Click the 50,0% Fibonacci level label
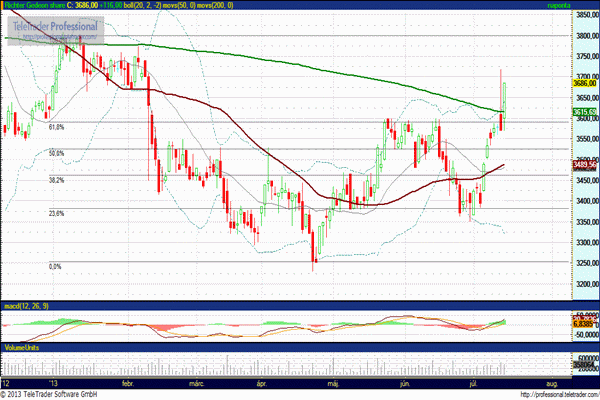600x400 pixels. (x=56, y=153)
